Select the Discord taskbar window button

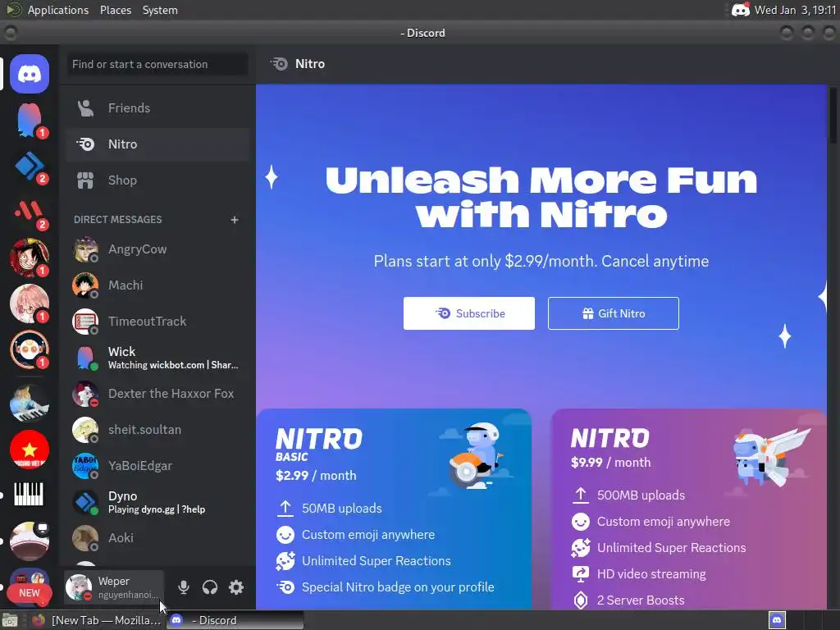coord(235,620)
